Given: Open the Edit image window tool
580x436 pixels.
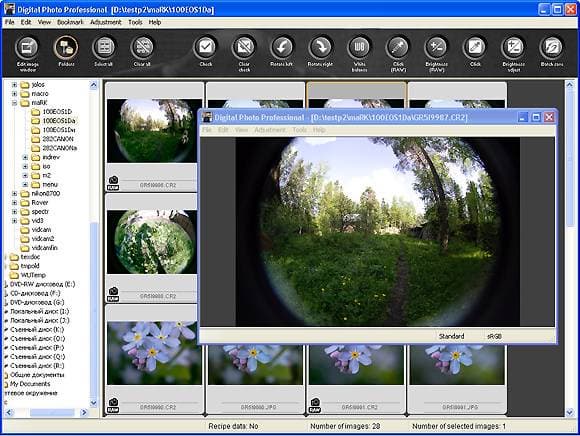Looking at the screenshot, I should [x=27, y=48].
